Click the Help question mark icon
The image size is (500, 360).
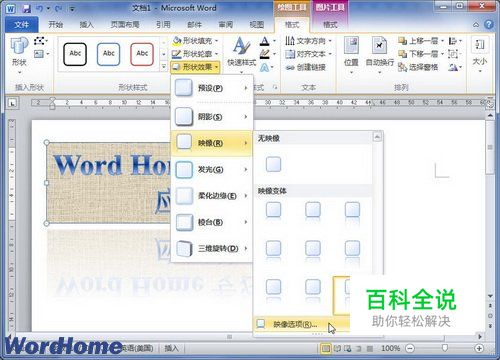coord(489,25)
